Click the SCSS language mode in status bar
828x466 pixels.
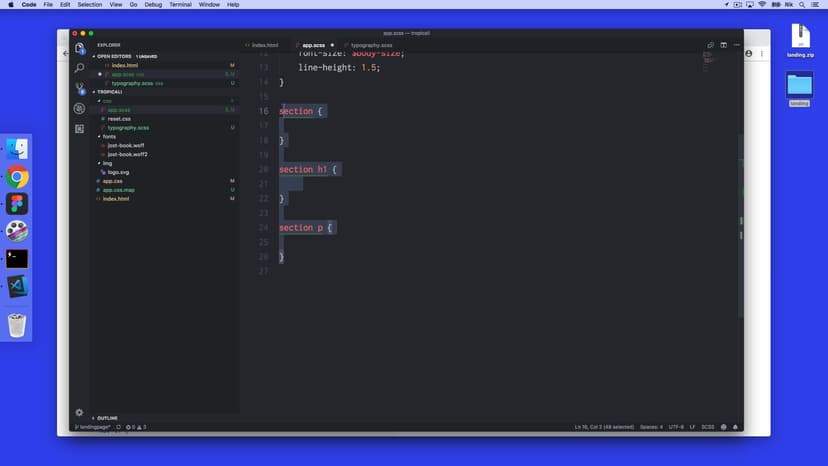coord(709,427)
